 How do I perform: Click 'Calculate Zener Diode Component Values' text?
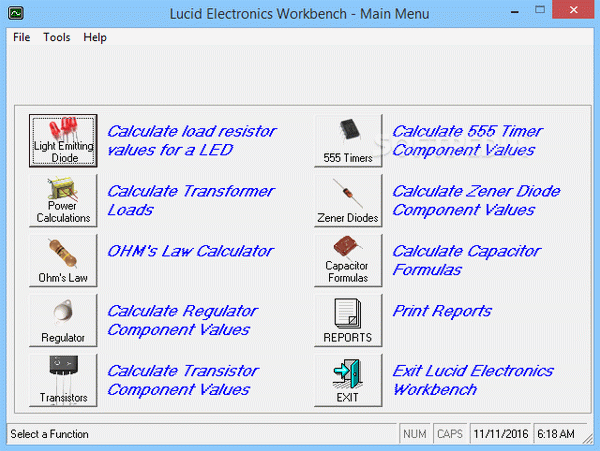coord(476,200)
